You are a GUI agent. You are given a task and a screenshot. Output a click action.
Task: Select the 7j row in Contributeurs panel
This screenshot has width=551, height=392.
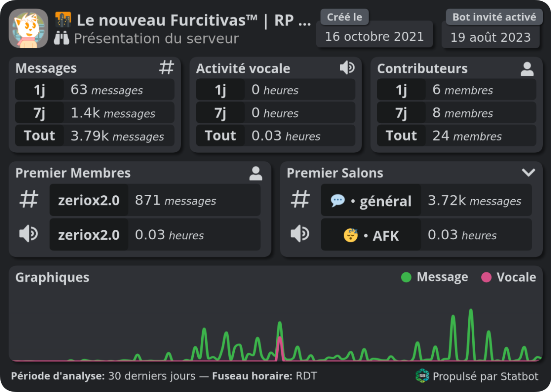[x=456, y=113]
